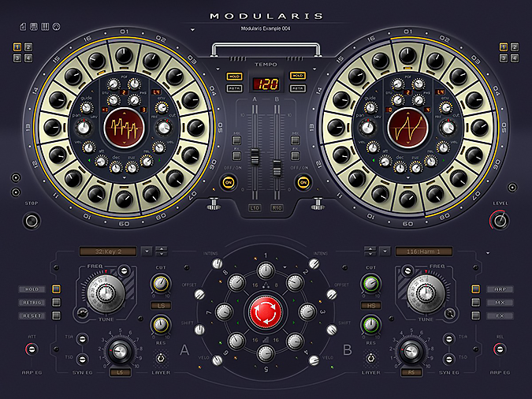The height and width of the screenshot is (399, 532).
Task: Click the large FREQ tune dial in section A
Action: coord(106,294)
